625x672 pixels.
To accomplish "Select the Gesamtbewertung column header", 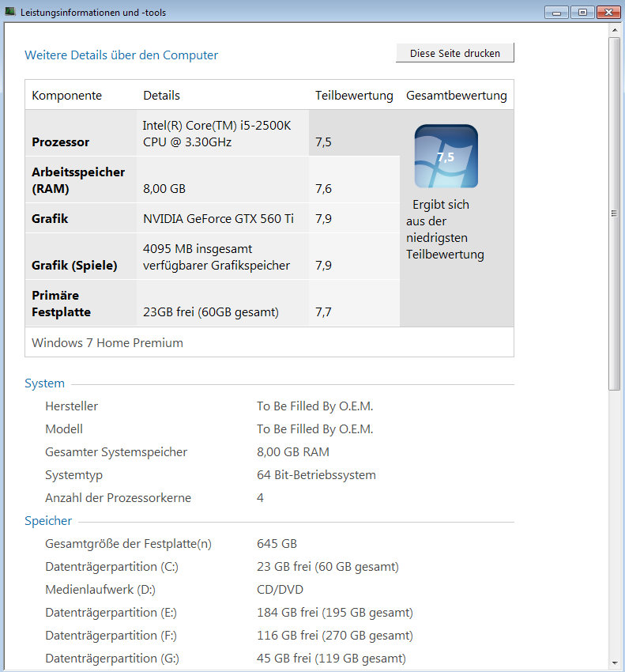I will tap(457, 95).
